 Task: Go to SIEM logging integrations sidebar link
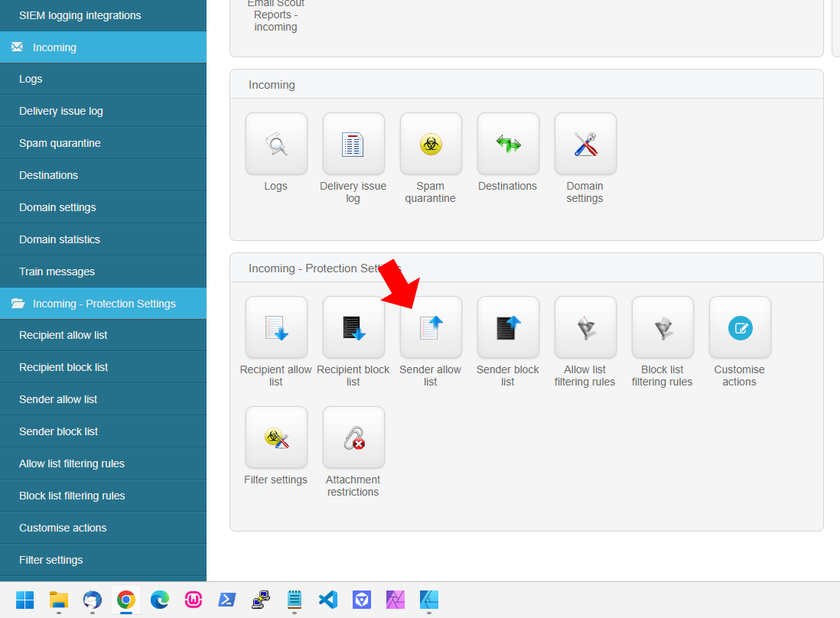click(x=80, y=15)
